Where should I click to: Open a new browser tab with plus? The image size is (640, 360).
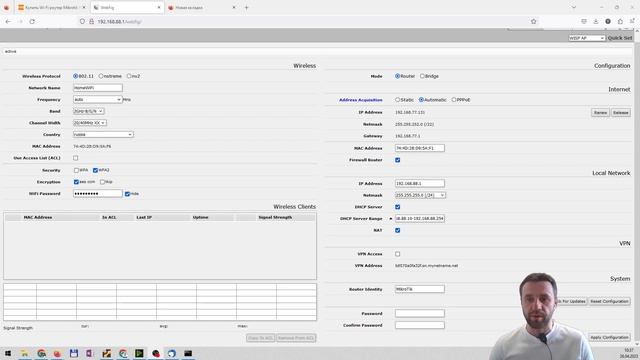[246, 7]
